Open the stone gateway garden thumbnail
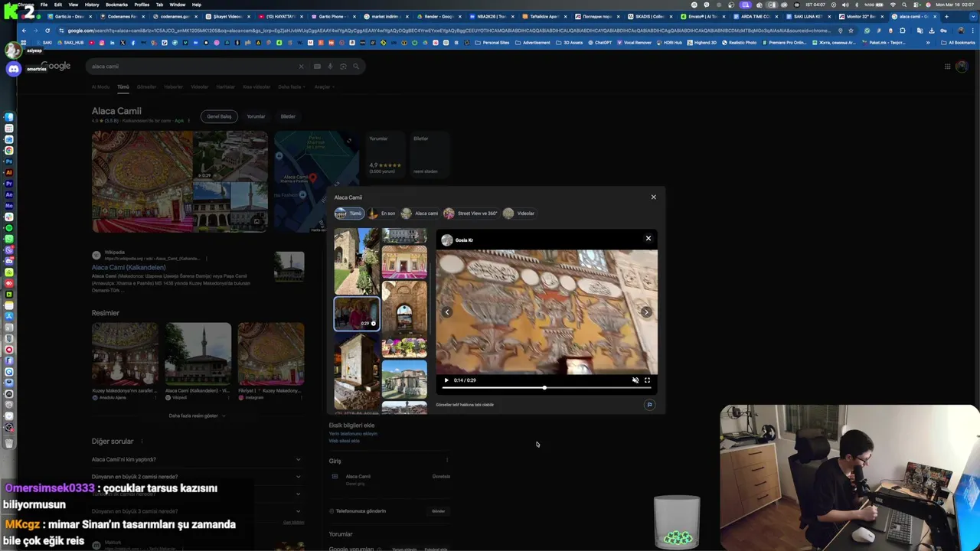 (356, 261)
